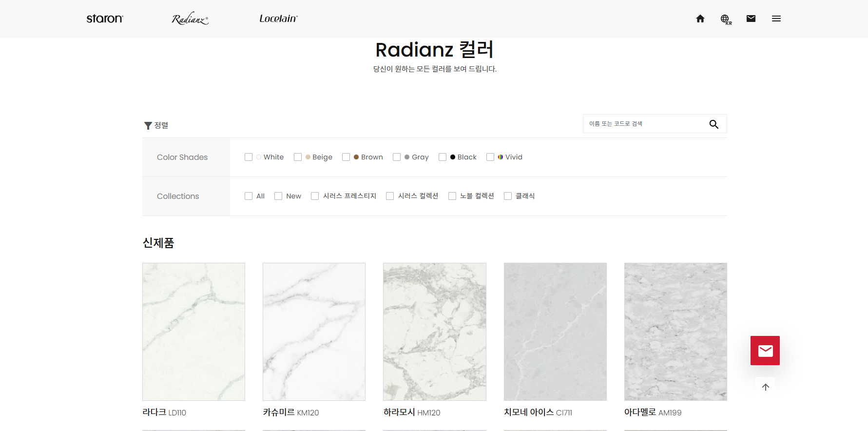Open the 라다크 LD110 color swatch
868x431 pixels.
point(193,332)
